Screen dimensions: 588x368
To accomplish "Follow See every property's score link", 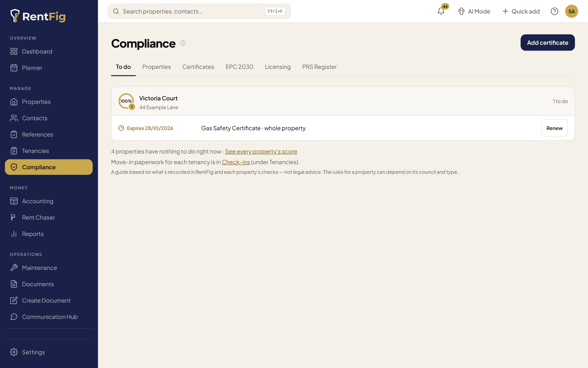I will 261,151.
